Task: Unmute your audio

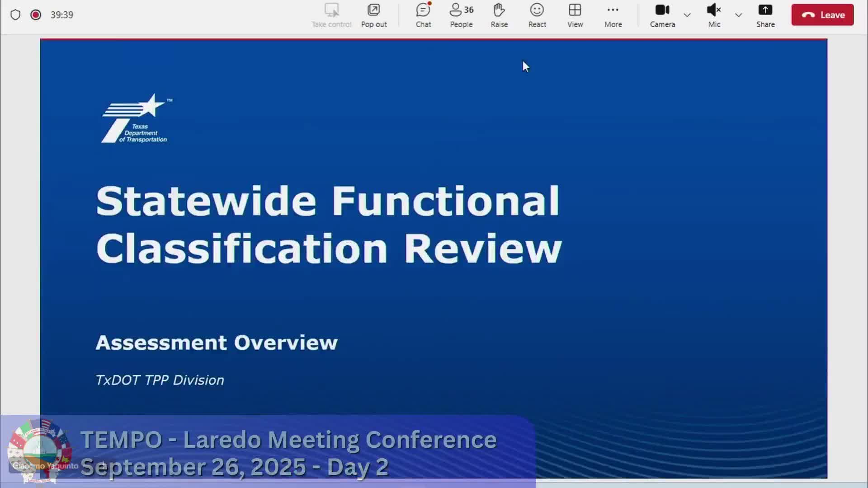Action: 713,15
